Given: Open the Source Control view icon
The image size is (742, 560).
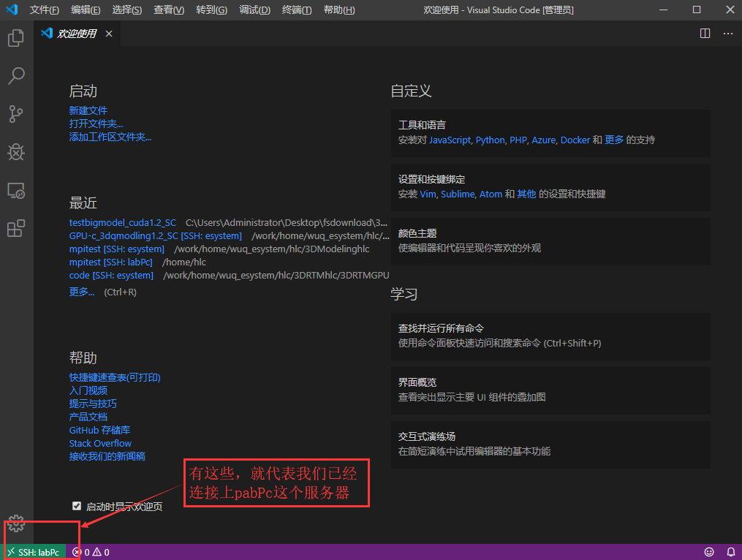Looking at the screenshot, I should point(16,114).
